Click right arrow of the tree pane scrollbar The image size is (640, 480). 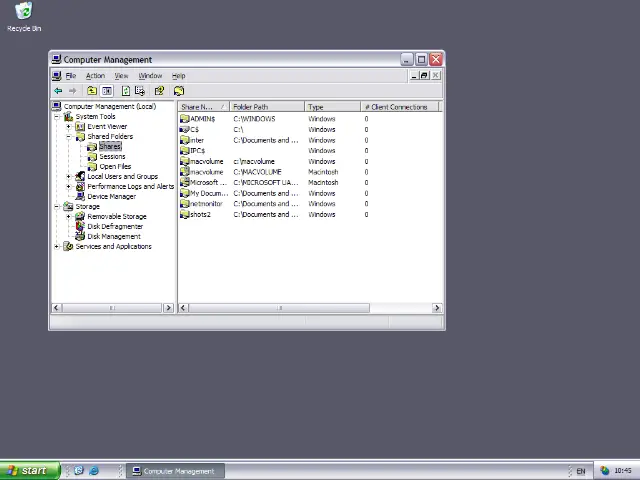point(168,308)
